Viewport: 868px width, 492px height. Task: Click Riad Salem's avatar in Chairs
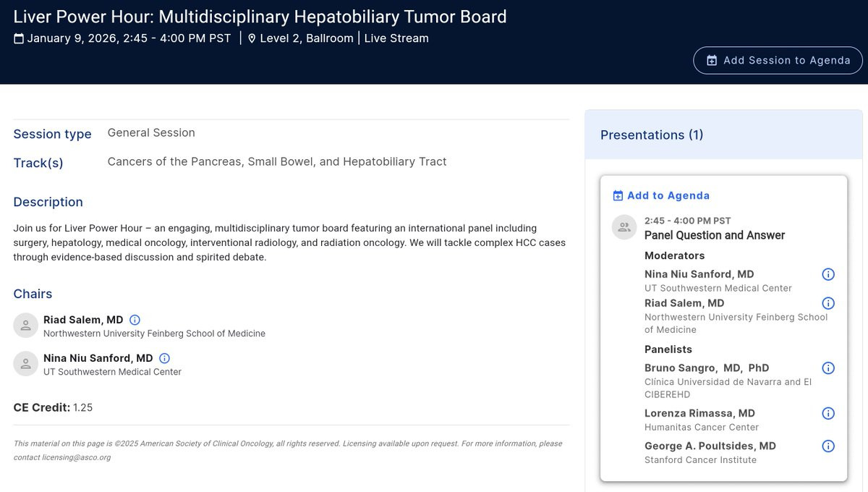tap(25, 326)
